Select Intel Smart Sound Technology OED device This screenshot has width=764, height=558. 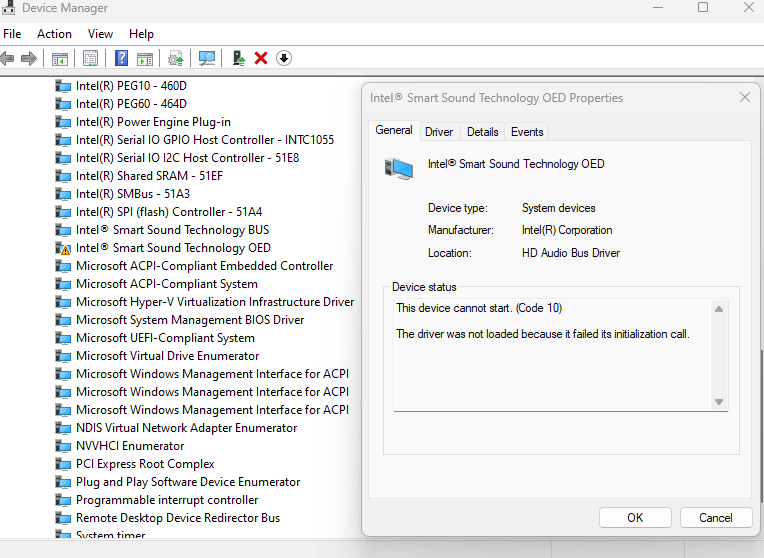(x=173, y=248)
